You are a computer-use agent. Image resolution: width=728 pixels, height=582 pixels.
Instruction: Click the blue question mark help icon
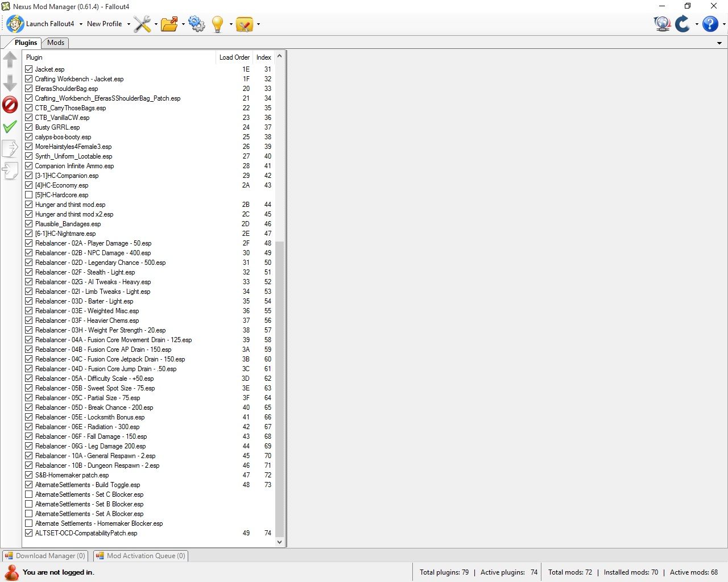[710, 24]
